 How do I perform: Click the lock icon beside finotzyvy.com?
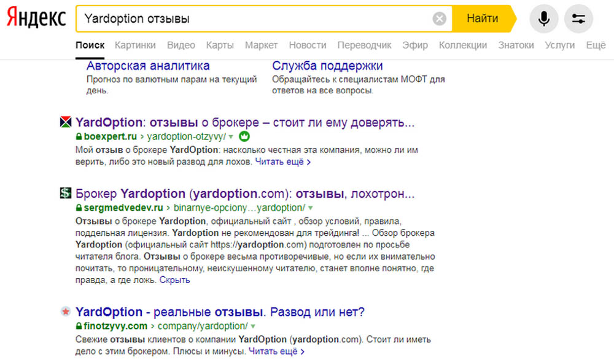click(79, 326)
